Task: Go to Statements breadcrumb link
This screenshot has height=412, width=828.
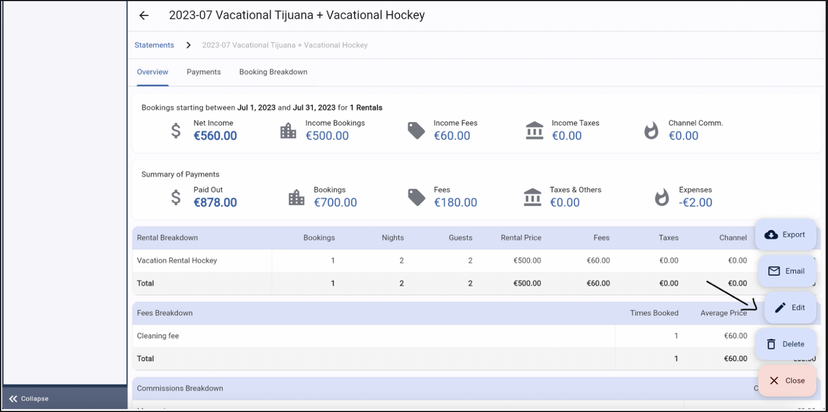Action: pyautogui.click(x=154, y=45)
